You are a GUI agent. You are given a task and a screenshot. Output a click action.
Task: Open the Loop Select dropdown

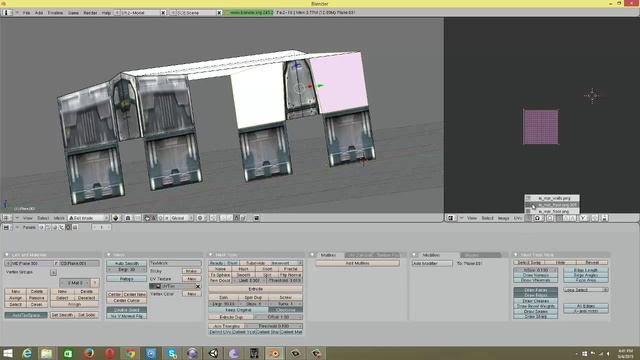(586, 290)
